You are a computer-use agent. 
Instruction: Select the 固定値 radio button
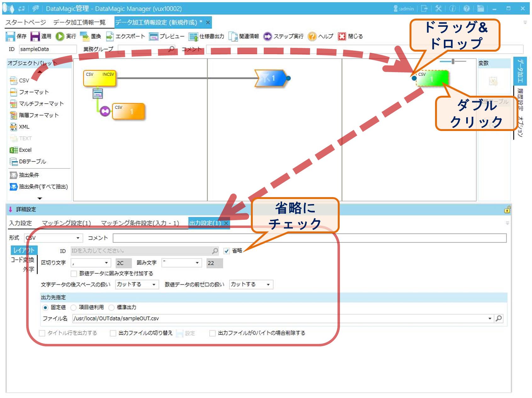(45, 307)
